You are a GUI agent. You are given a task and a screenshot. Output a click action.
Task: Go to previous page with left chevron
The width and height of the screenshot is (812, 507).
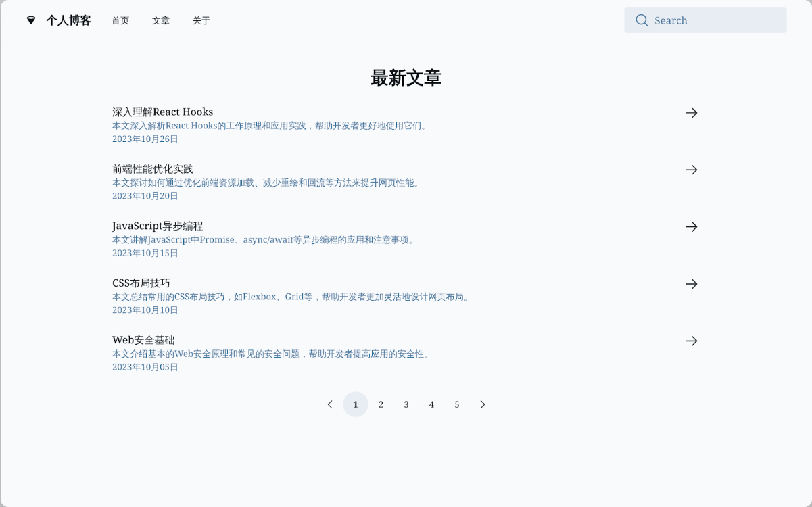(x=330, y=404)
